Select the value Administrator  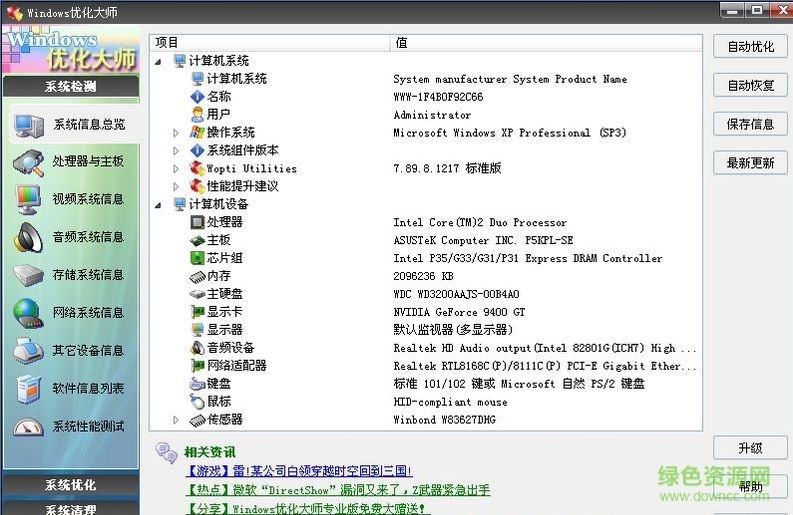coord(432,115)
